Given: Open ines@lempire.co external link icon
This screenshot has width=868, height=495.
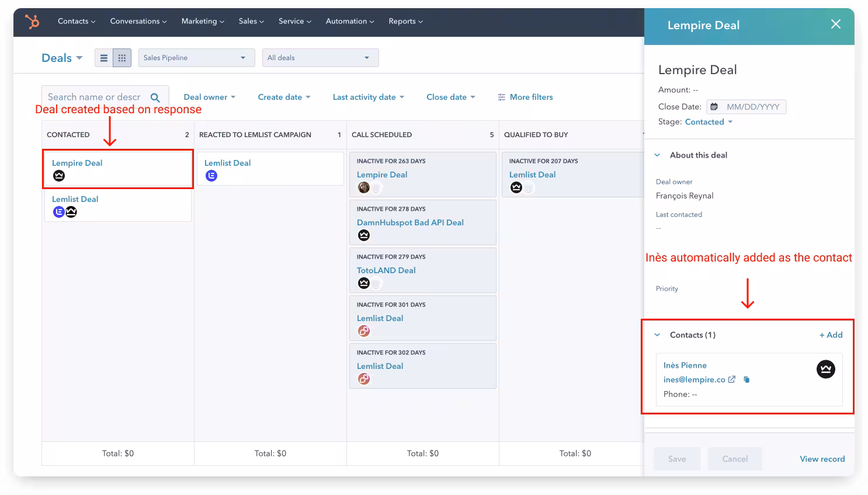Looking at the screenshot, I should tap(731, 379).
